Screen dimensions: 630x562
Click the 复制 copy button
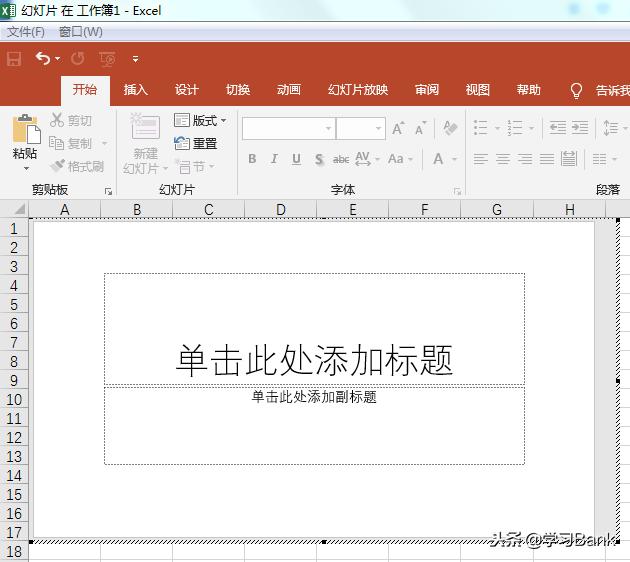click(x=71, y=143)
